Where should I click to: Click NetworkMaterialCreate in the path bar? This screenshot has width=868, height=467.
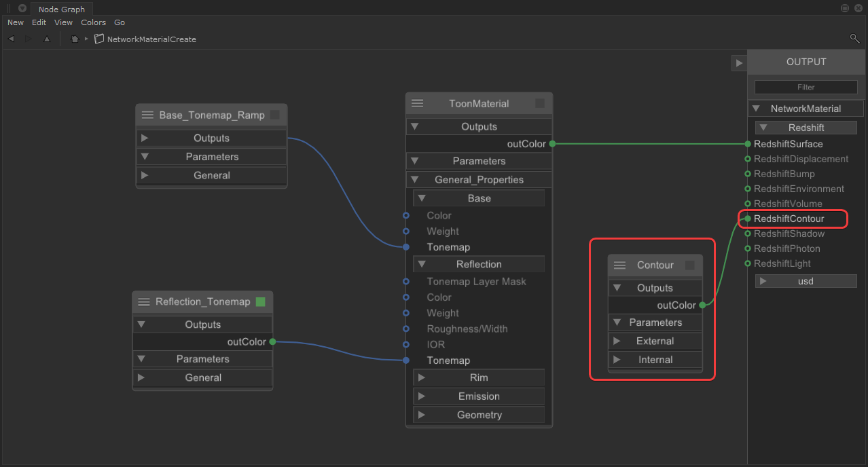[151, 39]
